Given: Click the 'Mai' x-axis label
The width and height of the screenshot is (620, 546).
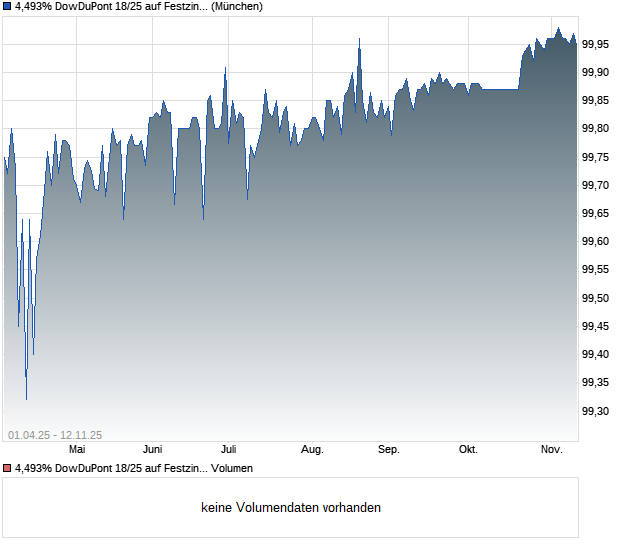Looking at the screenshot, I should [77, 450].
